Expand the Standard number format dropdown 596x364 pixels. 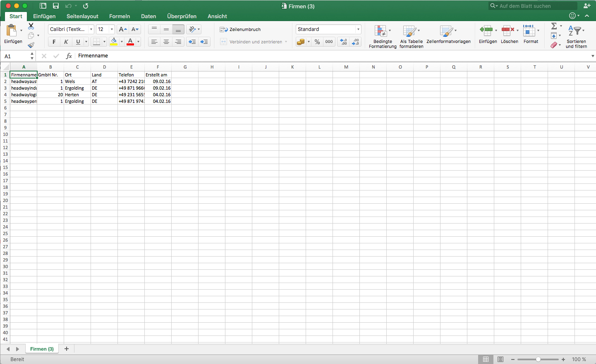(x=358, y=29)
